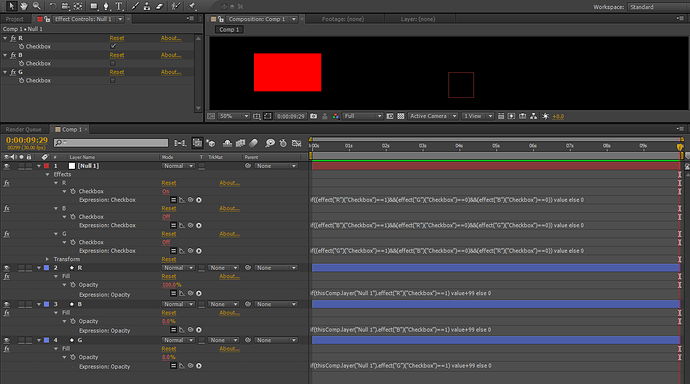
Task: Select the Type text tool
Action: (119, 6)
